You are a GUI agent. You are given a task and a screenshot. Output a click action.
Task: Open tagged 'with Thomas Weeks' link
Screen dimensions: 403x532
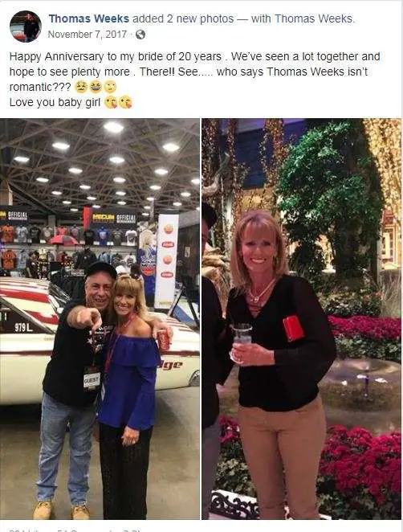[303, 18]
